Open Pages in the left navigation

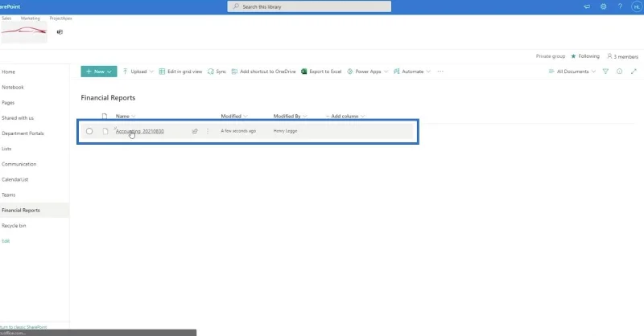[8, 103]
